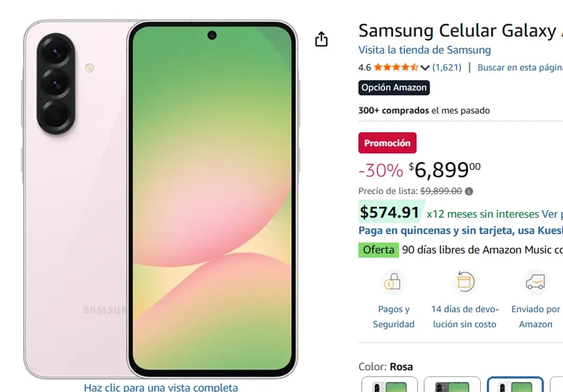Click the 14 días de devolución box icon

point(464,282)
